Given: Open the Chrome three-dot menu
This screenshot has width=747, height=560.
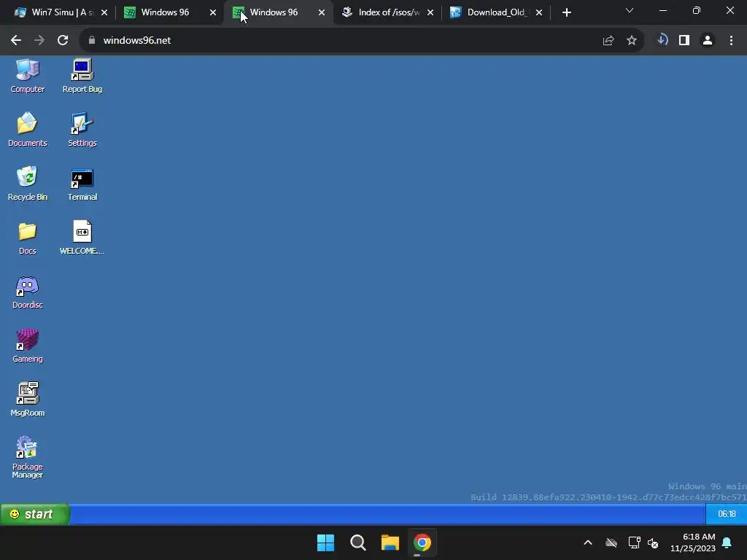Looking at the screenshot, I should pyautogui.click(x=731, y=41).
